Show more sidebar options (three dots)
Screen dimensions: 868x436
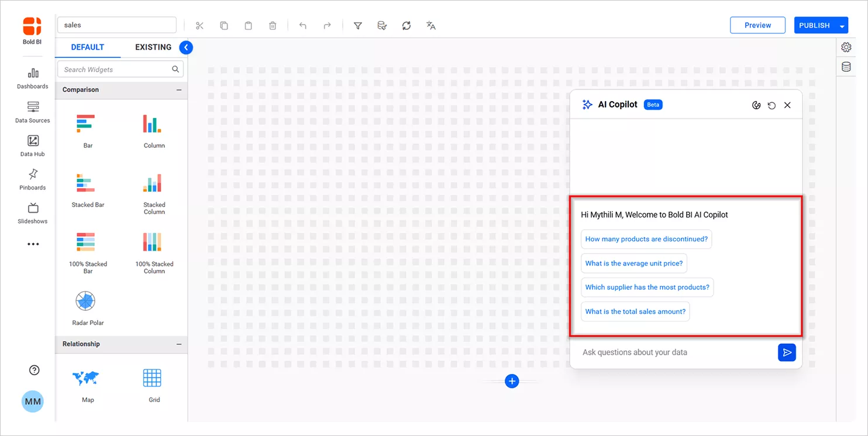pyautogui.click(x=33, y=244)
